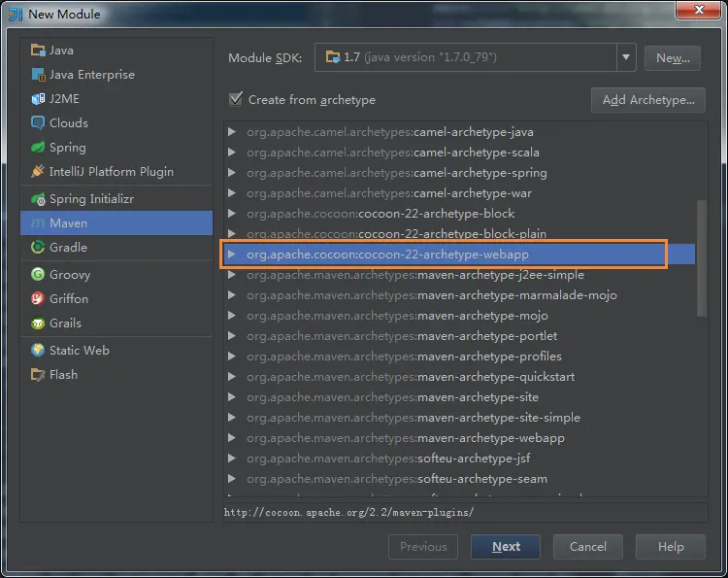Expand cocoon-22-archetype-webapp node
This screenshot has width=728, height=578.
click(232, 255)
